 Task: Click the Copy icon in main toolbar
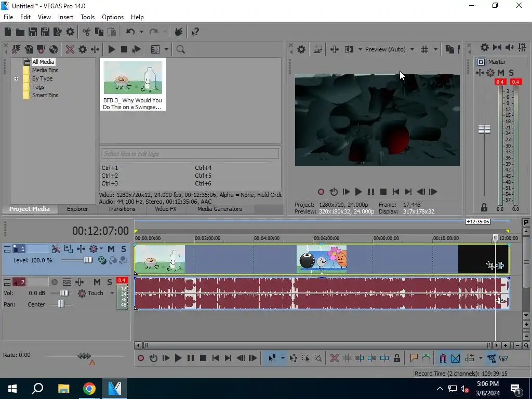click(x=99, y=32)
